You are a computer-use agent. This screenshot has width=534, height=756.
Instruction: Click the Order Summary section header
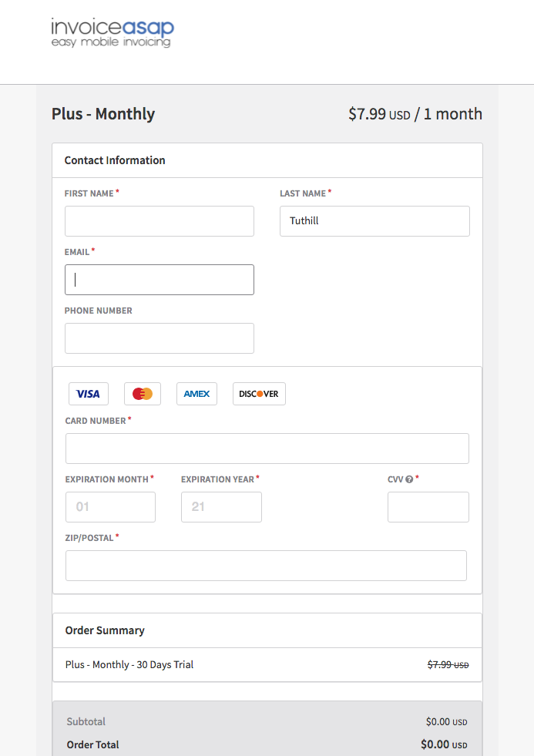point(105,630)
